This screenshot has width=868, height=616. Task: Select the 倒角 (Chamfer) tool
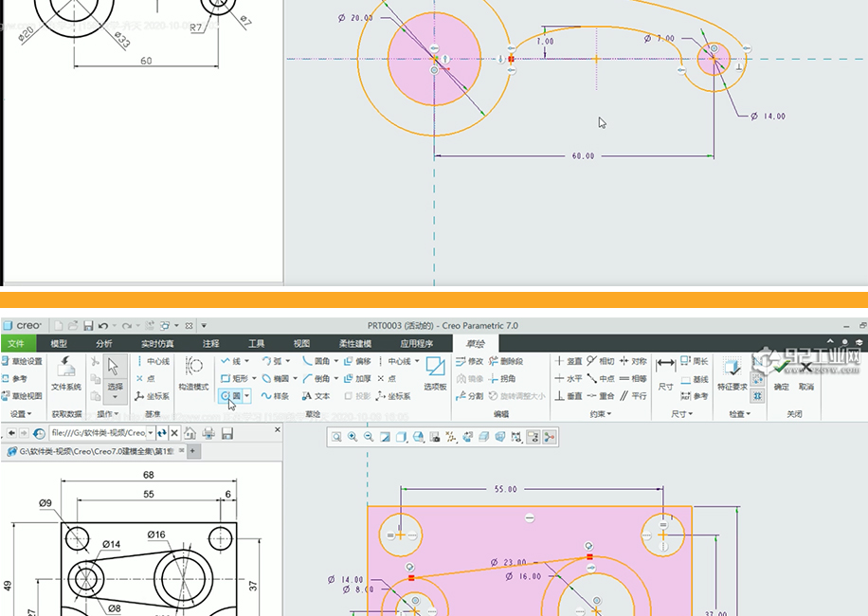[316, 378]
